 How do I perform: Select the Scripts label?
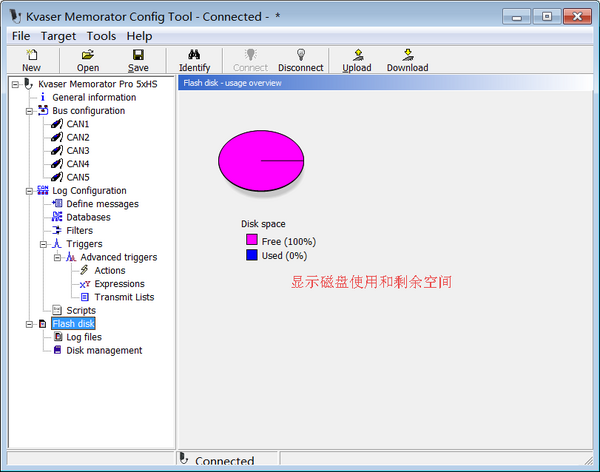coord(81,310)
